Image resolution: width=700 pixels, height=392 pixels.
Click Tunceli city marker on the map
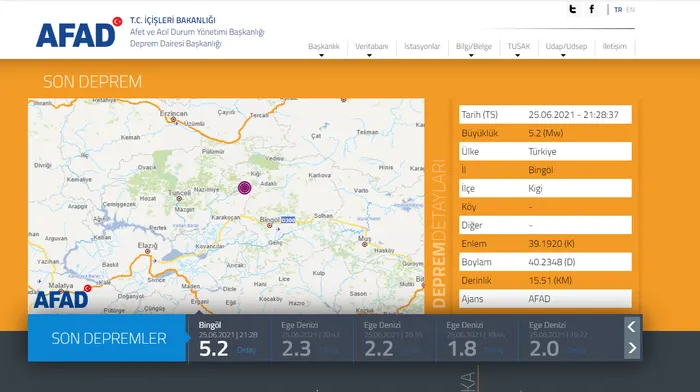(179, 199)
